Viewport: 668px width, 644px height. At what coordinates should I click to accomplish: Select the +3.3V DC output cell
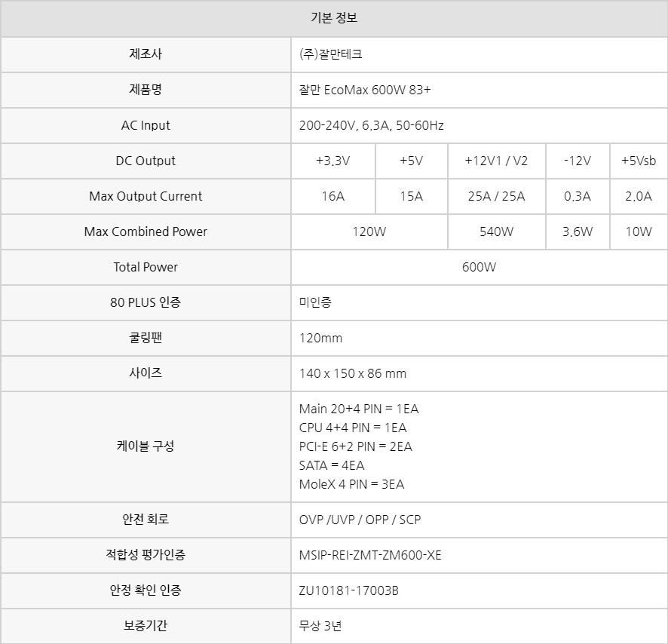pyautogui.click(x=333, y=161)
